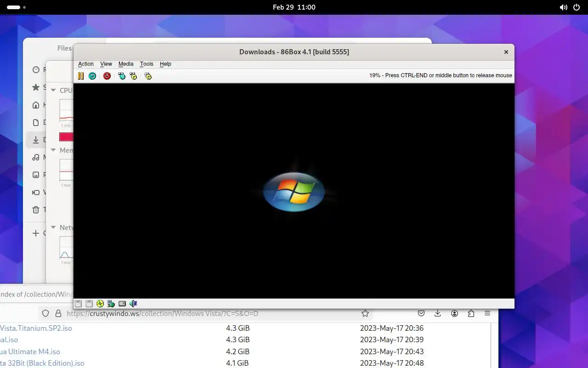Open the 86Box machine settings gear icon
Image resolution: width=588 pixels, height=368 pixels.
[x=148, y=76]
